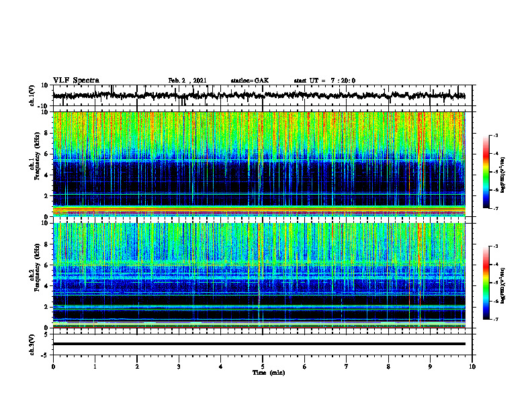Viewport: 532px width, 411px height.
Task: Click the time-axis tick label "10" under the ch.3 panel
Action: [x=472, y=367]
